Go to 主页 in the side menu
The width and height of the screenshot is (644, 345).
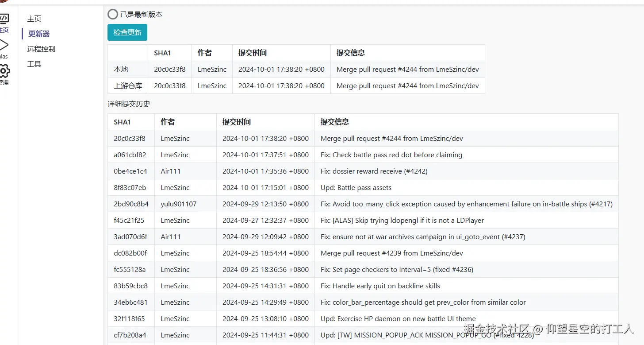34,19
